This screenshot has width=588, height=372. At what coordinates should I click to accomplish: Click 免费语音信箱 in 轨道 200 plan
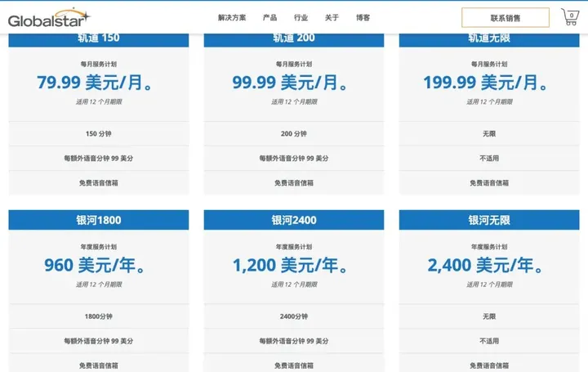point(294,183)
